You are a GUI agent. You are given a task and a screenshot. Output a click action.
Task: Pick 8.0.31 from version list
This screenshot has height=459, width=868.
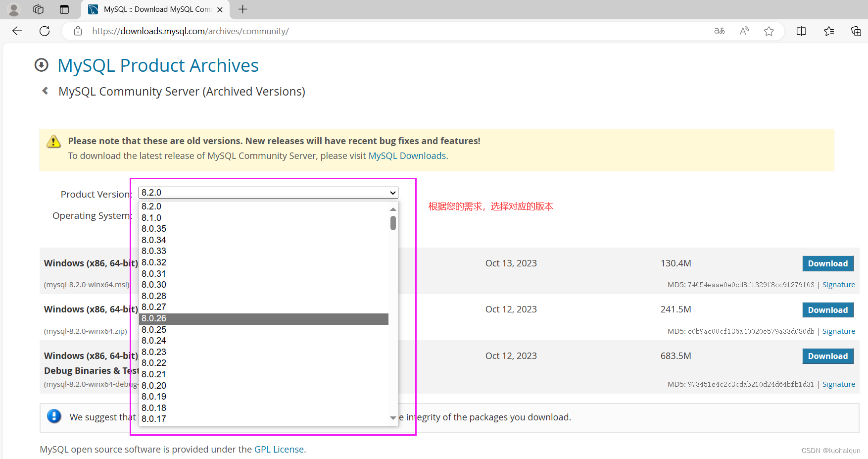pos(265,274)
